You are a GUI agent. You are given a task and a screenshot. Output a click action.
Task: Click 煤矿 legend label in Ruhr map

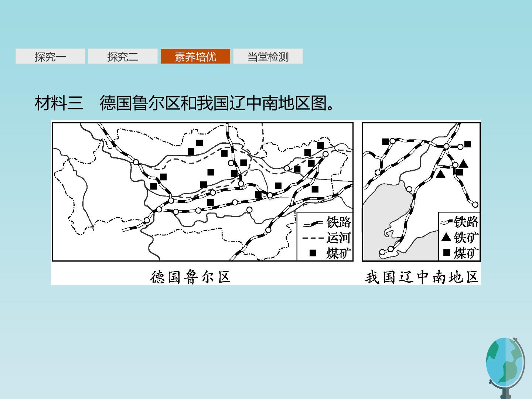(338, 253)
